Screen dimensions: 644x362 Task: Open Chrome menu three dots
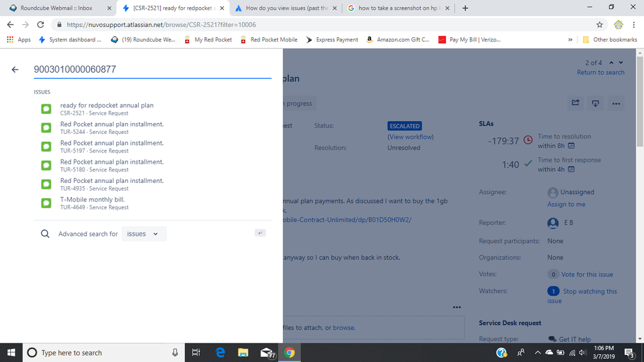[634, 24]
